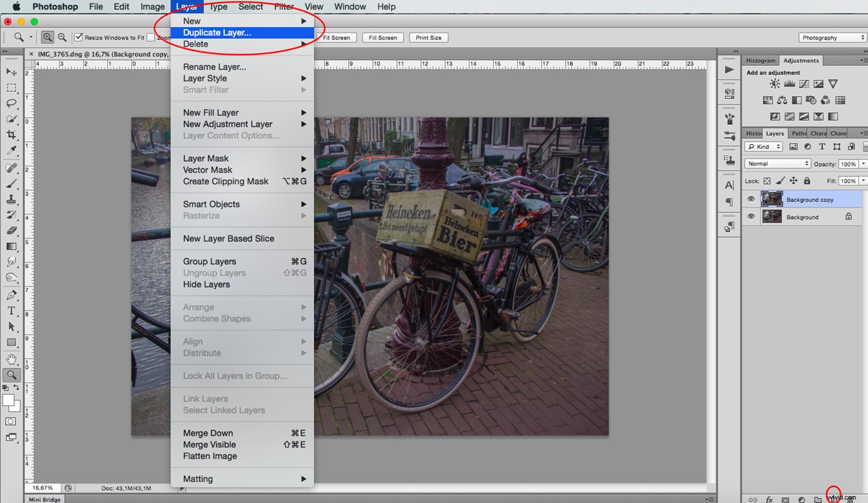Open the Opacity slider control
868x503 pixels.
[x=863, y=164]
